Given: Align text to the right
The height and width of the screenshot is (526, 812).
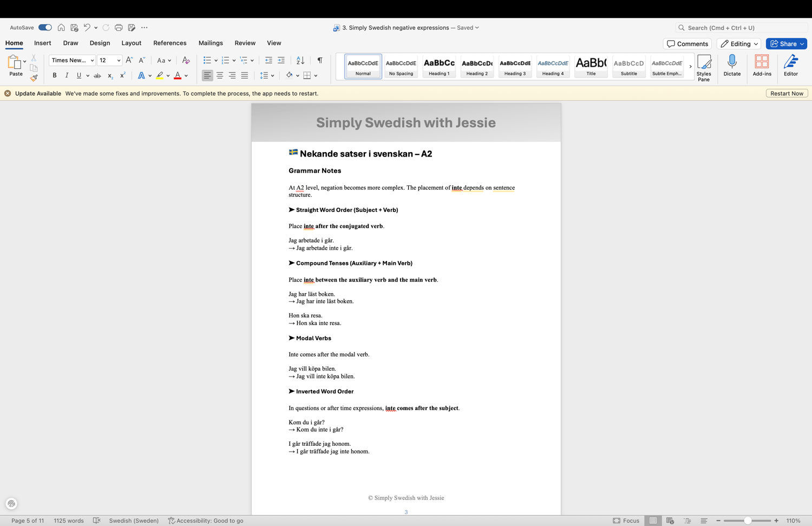Looking at the screenshot, I should tap(232, 76).
